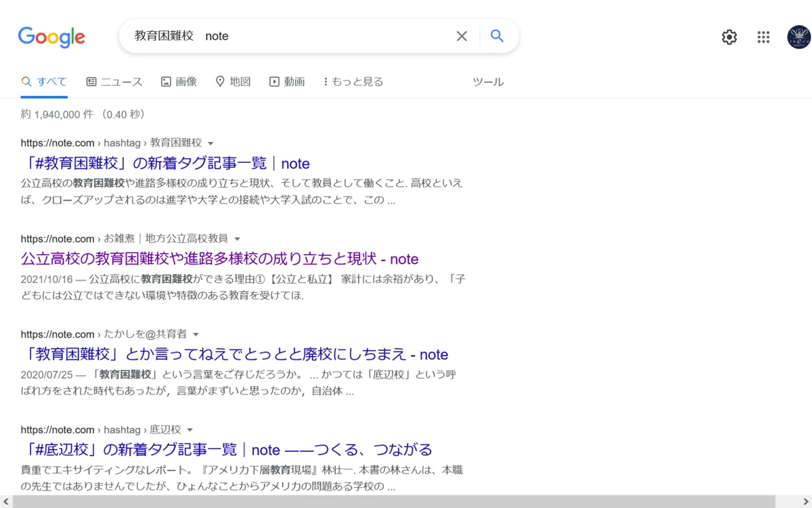Open 「#底辺校」の新着タグ記事一覧 result
Viewport: 812px width, 508px height.
point(227,450)
